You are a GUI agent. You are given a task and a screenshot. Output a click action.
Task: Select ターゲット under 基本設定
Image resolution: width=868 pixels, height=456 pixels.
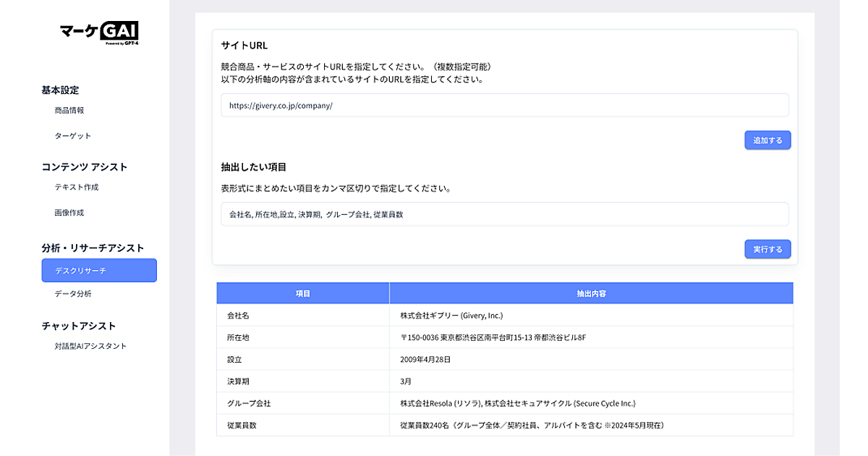point(72,136)
